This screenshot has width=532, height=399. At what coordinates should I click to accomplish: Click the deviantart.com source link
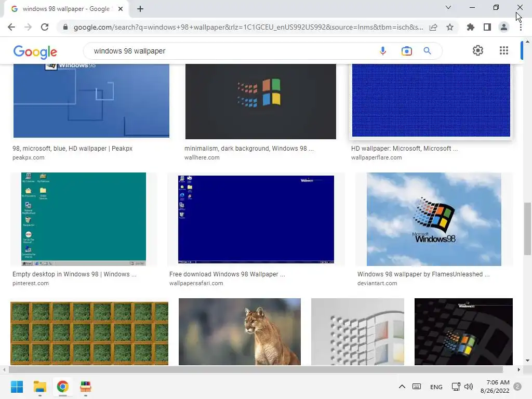[x=377, y=283]
